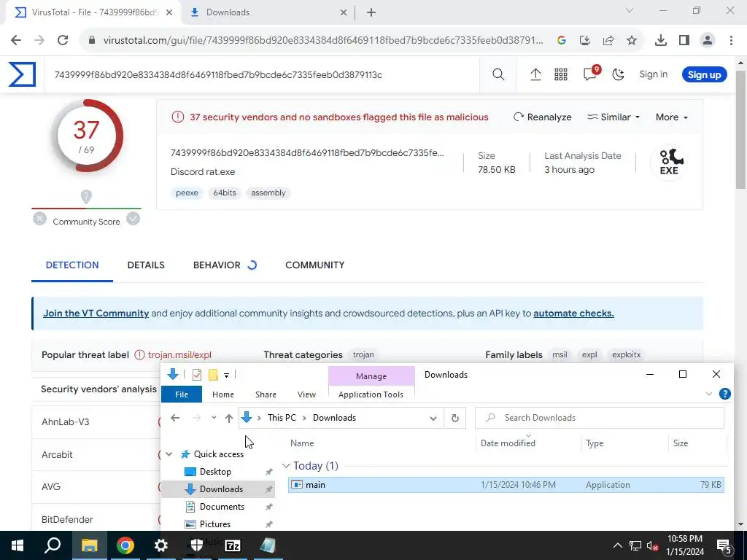747x560 pixels.
Task: Click the share page icon in address bar
Action: coord(608,41)
